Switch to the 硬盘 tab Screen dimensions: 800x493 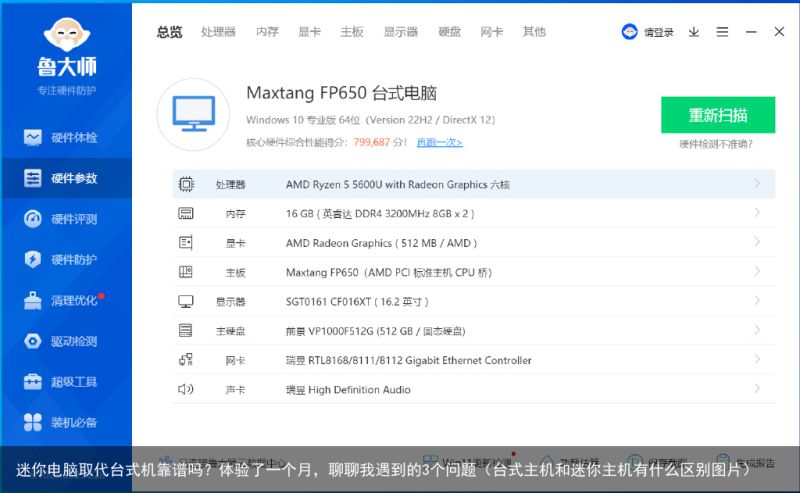click(449, 32)
